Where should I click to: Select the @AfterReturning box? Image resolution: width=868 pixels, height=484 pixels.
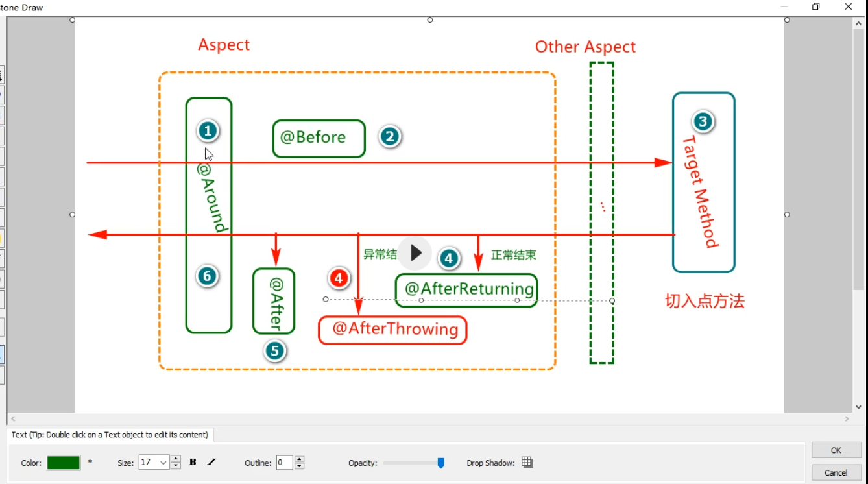tap(466, 290)
